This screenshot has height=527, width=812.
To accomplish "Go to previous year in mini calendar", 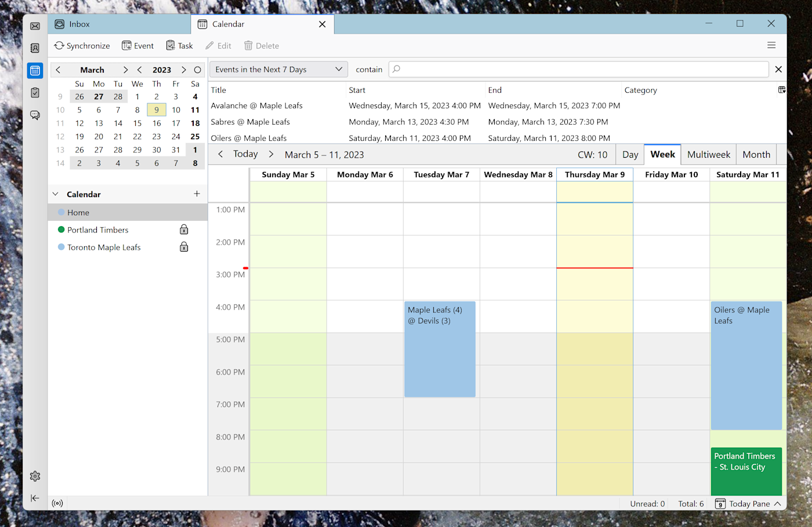I will (x=140, y=70).
